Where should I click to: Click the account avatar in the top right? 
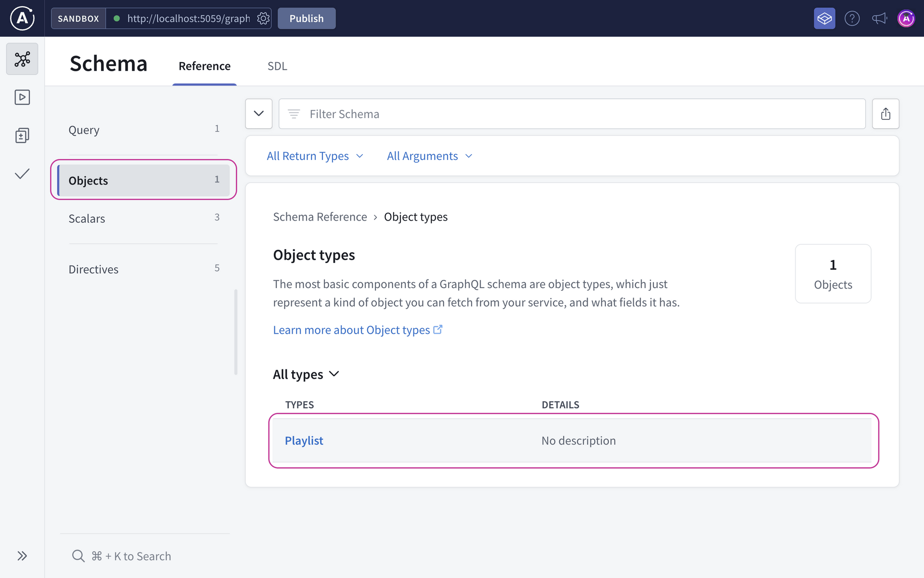(907, 18)
